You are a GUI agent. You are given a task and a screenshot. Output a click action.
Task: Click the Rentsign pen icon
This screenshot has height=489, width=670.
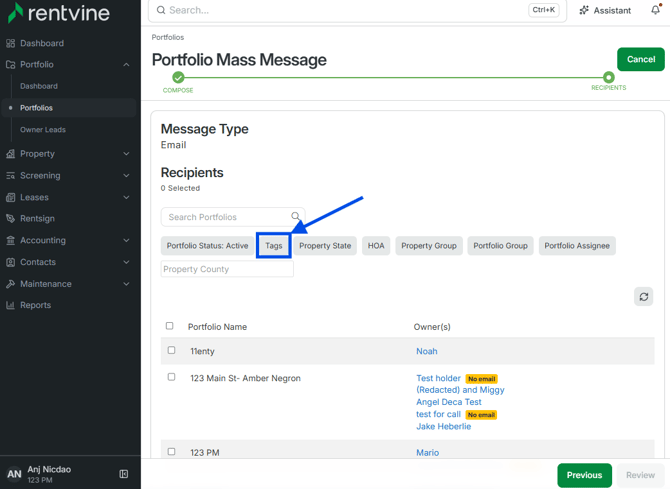pos(11,218)
